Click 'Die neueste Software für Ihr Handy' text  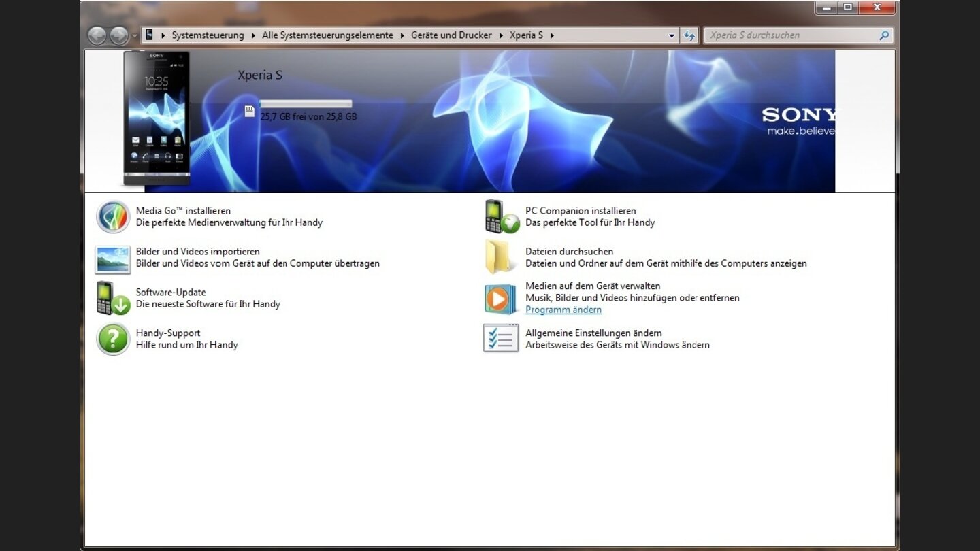(208, 304)
